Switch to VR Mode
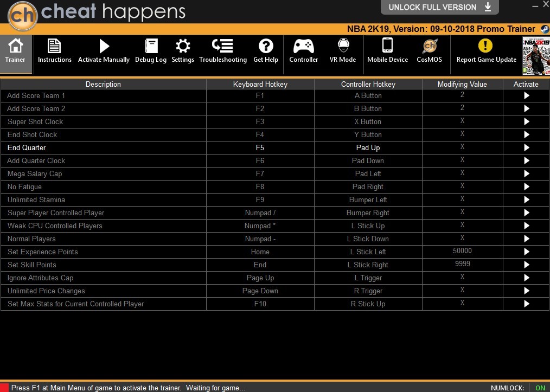 pyautogui.click(x=343, y=51)
